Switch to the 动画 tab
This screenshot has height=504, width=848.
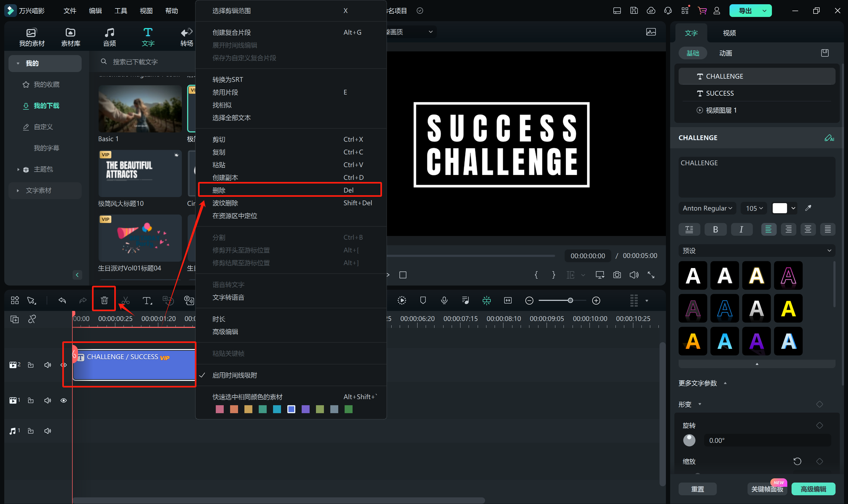coord(725,53)
